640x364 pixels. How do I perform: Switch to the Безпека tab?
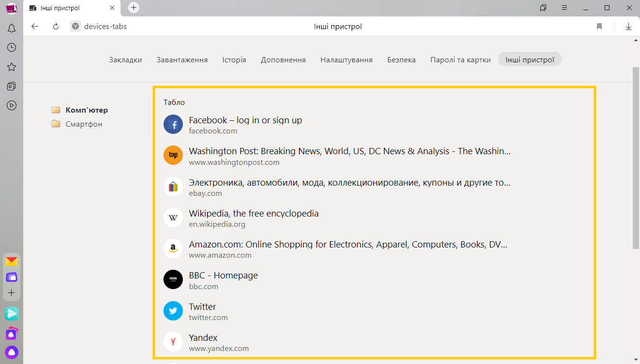402,60
